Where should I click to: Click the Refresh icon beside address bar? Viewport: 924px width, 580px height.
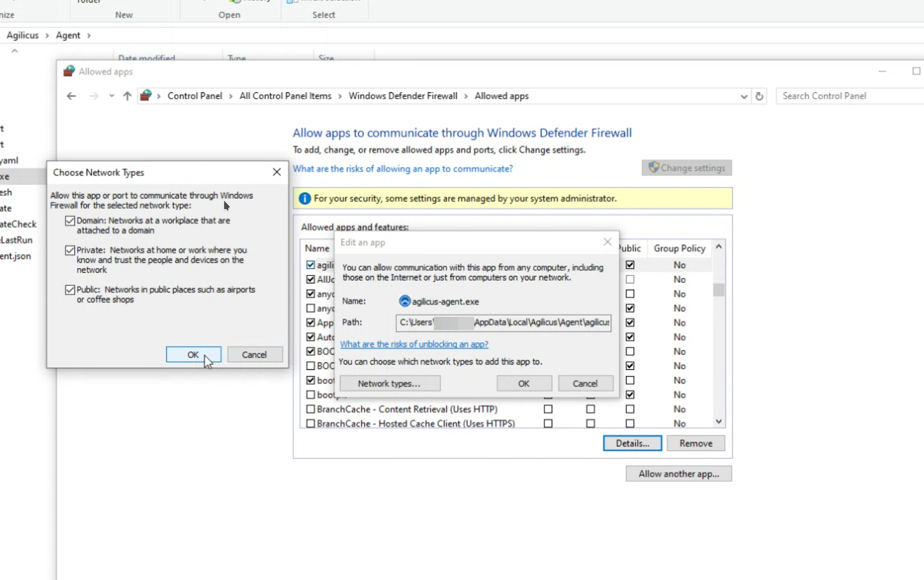click(759, 96)
